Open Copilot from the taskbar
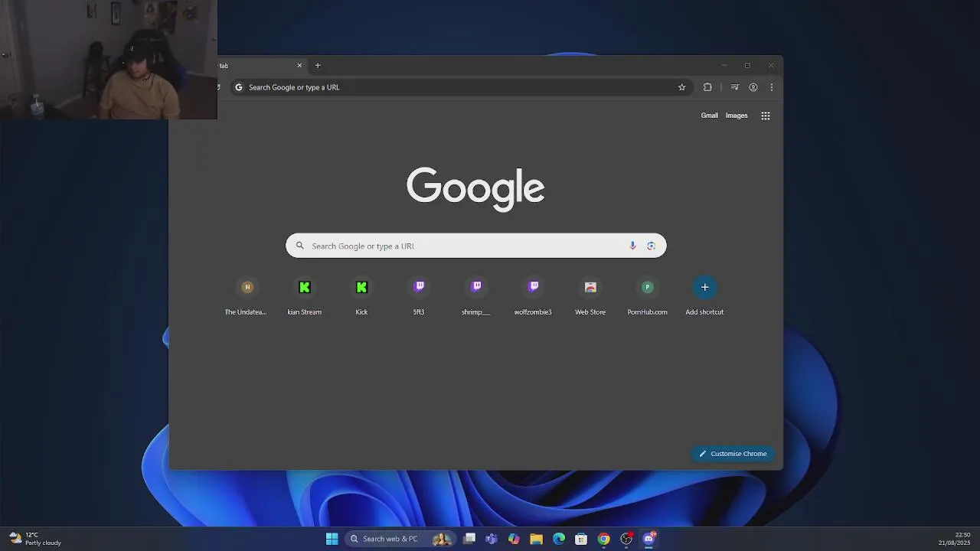This screenshot has width=980, height=551. point(514,539)
